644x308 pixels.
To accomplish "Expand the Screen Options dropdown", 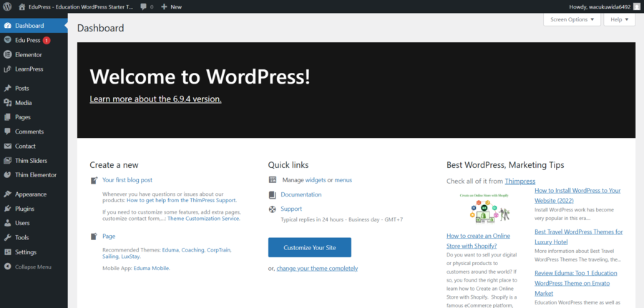I will point(572,19).
